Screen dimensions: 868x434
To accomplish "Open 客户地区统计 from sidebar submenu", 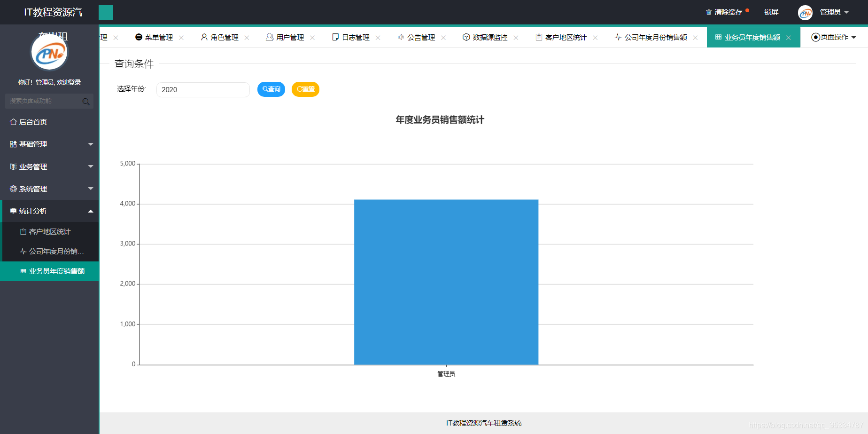I will (49, 232).
